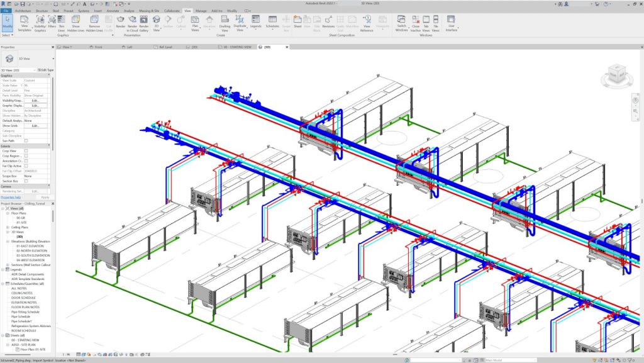Switch to the Manage ribbon tab
This screenshot has height=363, width=644.
[201, 11]
